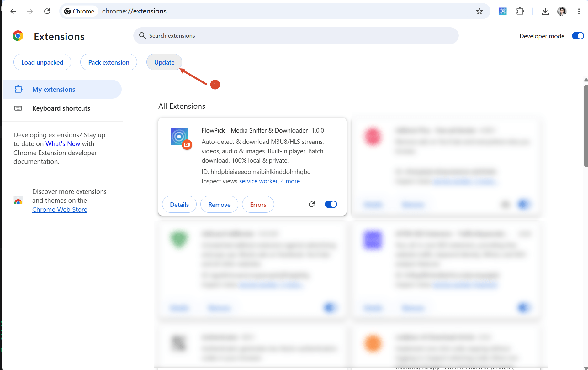Click the browser forward arrow
Screen dimensions: 588x370
tap(30, 11)
